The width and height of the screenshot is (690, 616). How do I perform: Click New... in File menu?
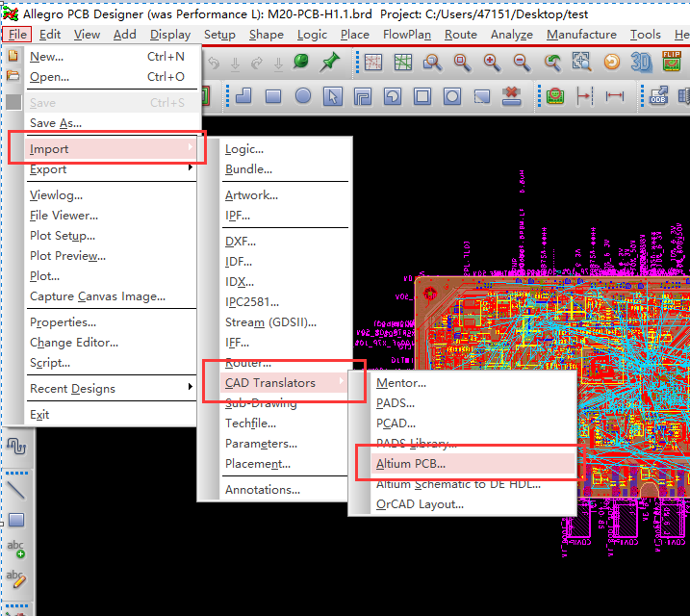tap(111, 57)
